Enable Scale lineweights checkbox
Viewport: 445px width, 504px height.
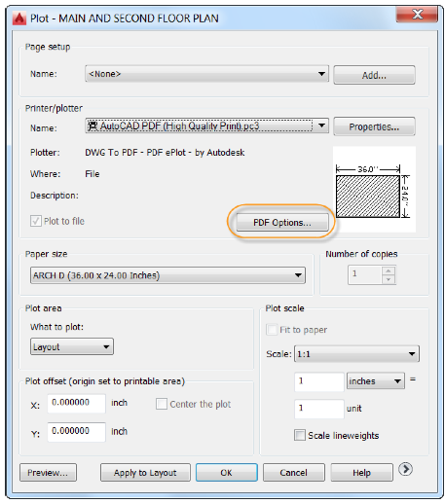point(300,435)
